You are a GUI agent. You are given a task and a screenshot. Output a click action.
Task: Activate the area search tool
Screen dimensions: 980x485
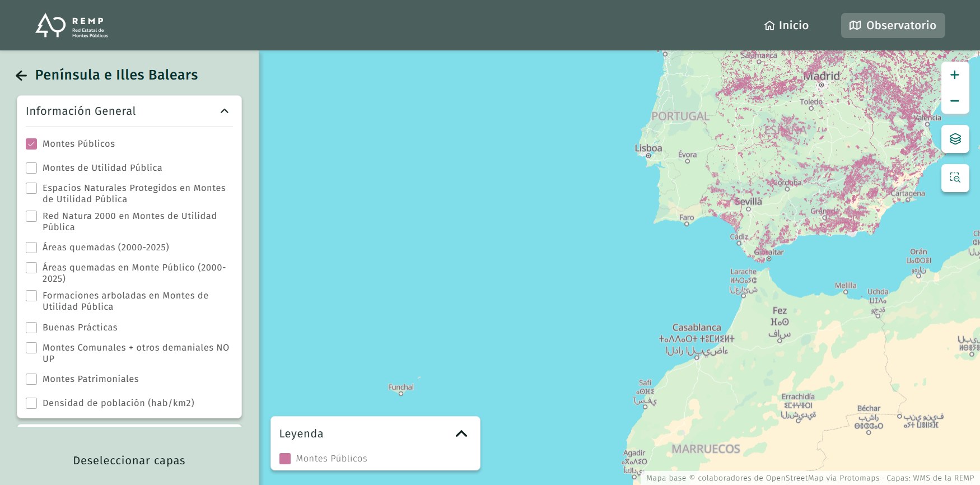tap(955, 178)
